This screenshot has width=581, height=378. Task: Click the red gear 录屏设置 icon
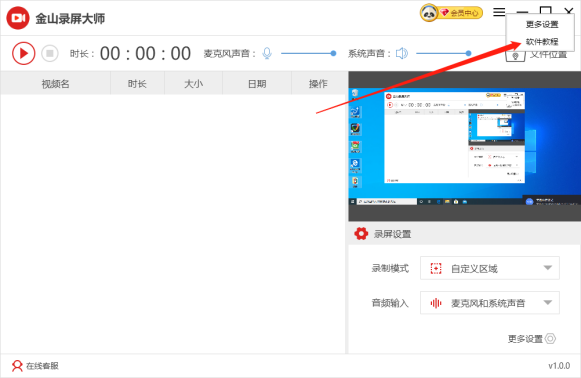pyautogui.click(x=361, y=234)
